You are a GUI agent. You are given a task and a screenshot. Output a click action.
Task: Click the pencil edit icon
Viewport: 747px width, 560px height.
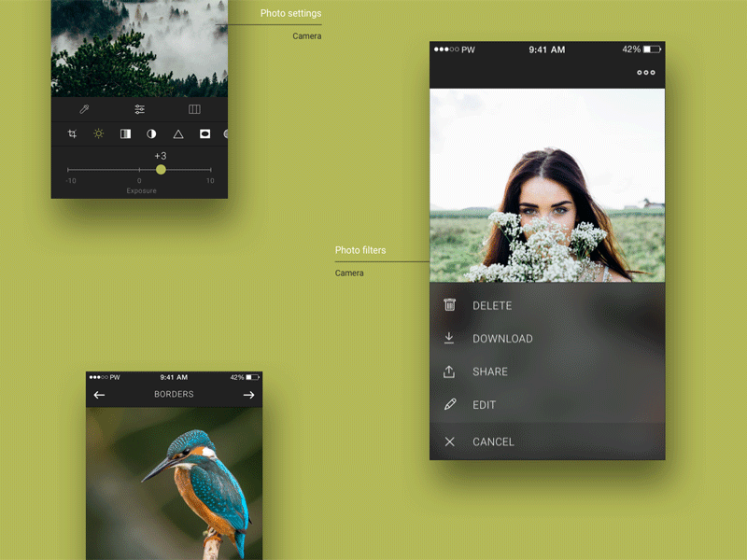[x=450, y=404]
